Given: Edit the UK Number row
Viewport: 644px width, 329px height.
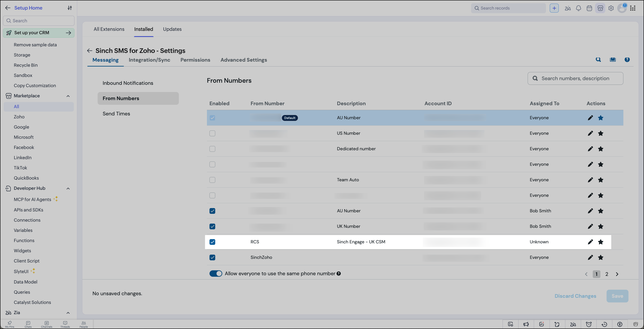Looking at the screenshot, I should click(590, 226).
